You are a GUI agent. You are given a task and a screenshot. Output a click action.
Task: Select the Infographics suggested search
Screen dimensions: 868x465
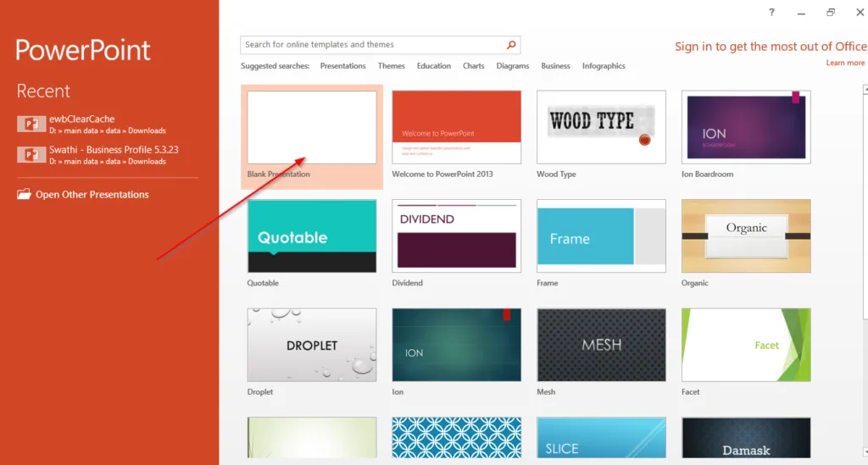click(x=604, y=66)
